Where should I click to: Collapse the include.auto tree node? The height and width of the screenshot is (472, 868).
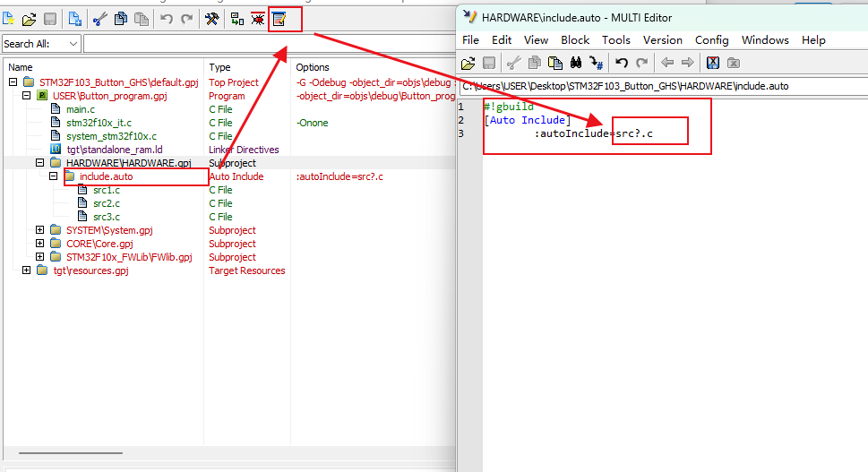point(54,176)
